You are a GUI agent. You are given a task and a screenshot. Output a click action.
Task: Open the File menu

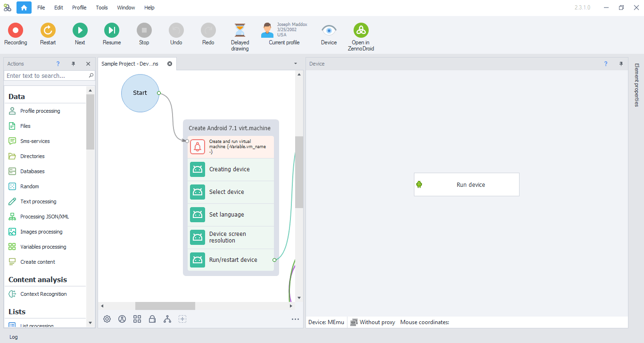pos(41,8)
